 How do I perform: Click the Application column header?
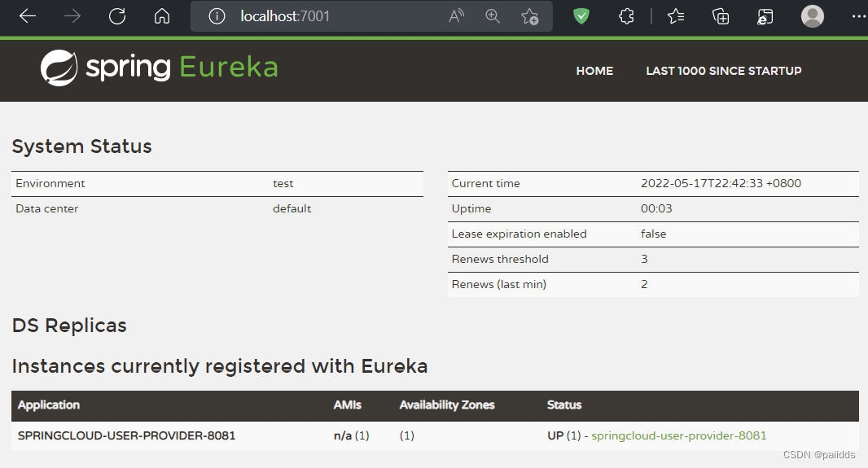[x=49, y=405]
